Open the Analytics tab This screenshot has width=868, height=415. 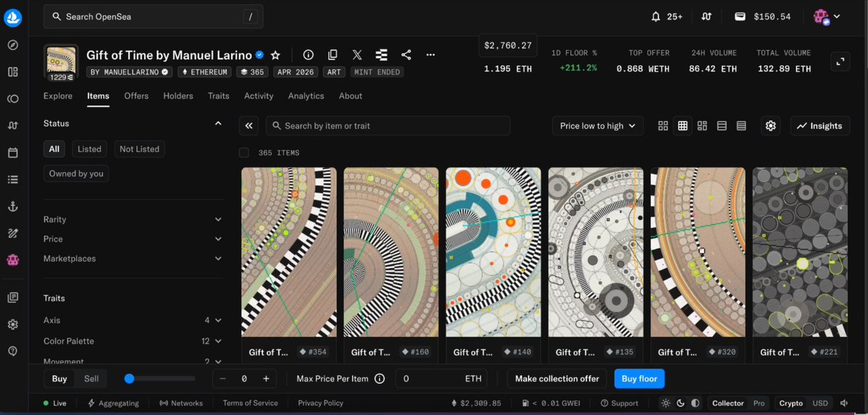[306, 96]
